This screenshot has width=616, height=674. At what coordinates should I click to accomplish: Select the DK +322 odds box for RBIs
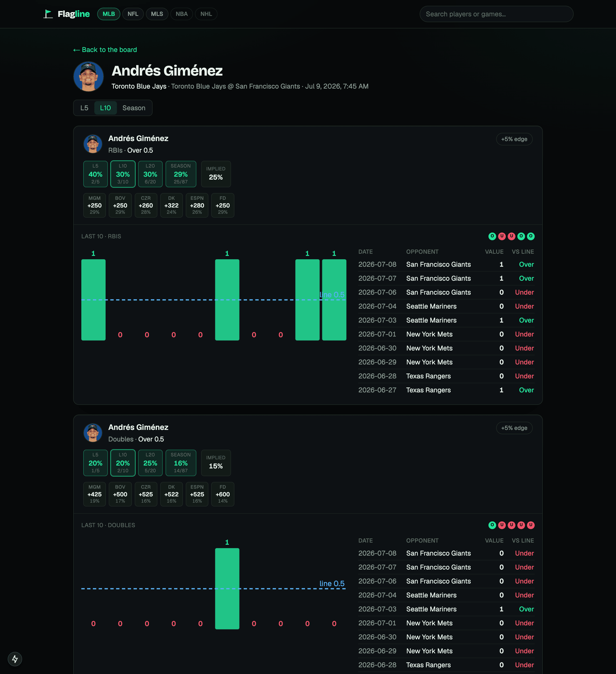point(172,205)
